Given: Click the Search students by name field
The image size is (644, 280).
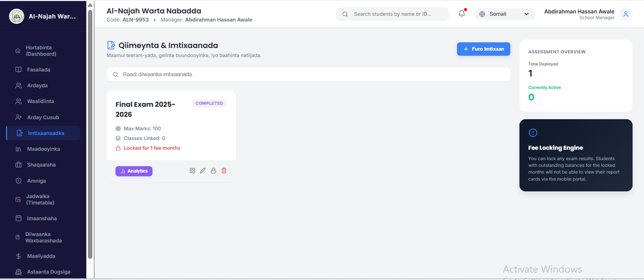Looking at the screenshot, I should [392, 14].
